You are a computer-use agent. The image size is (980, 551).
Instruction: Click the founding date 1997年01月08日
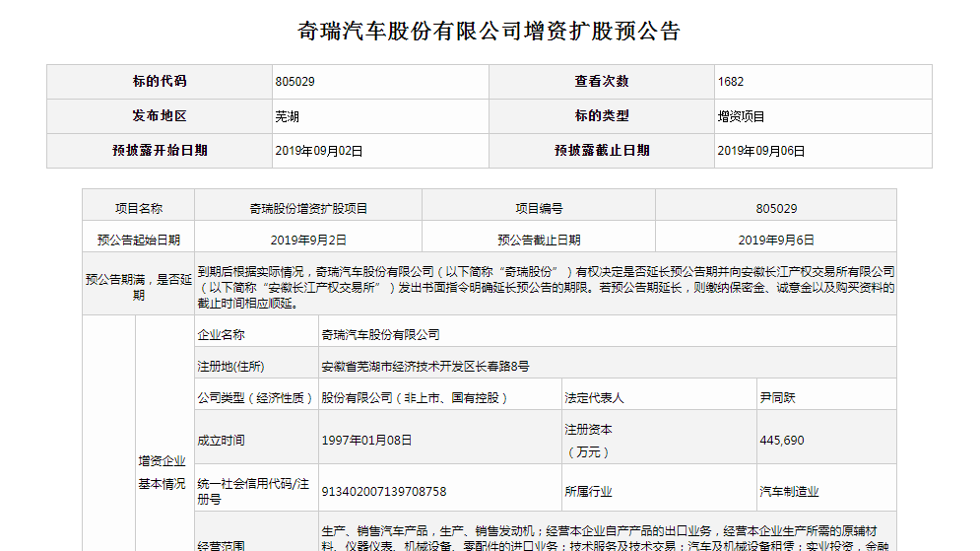tap(366, 441)
